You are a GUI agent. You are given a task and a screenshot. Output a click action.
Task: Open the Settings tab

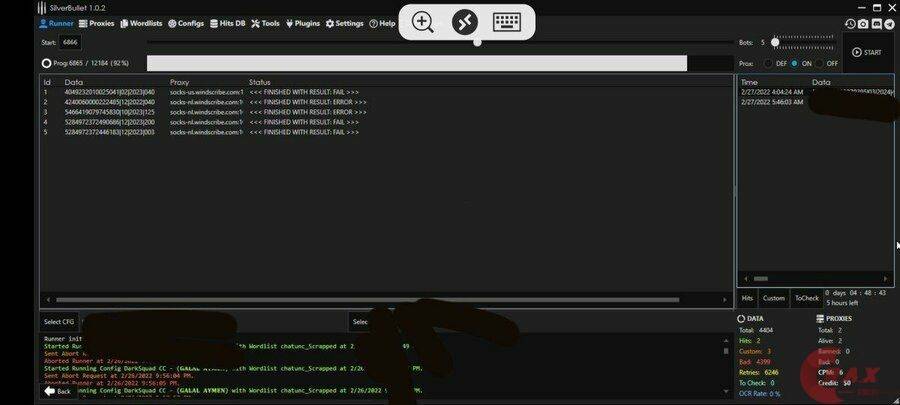344,24
